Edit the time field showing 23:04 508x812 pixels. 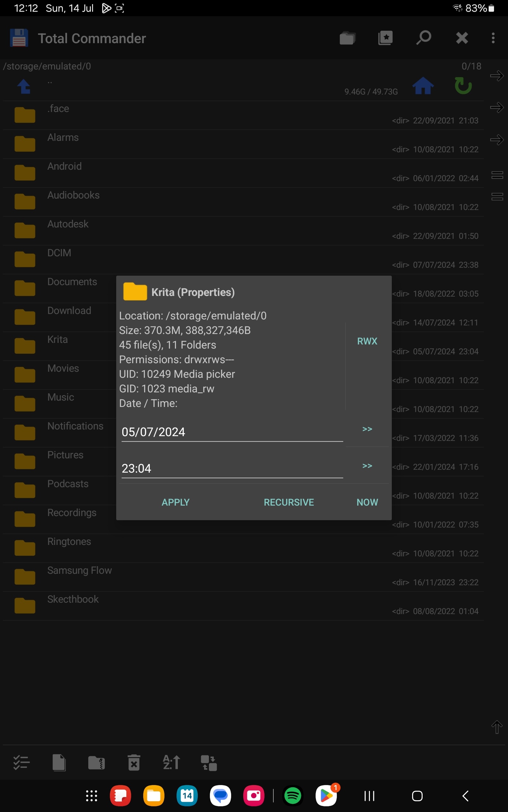(232, 468)
